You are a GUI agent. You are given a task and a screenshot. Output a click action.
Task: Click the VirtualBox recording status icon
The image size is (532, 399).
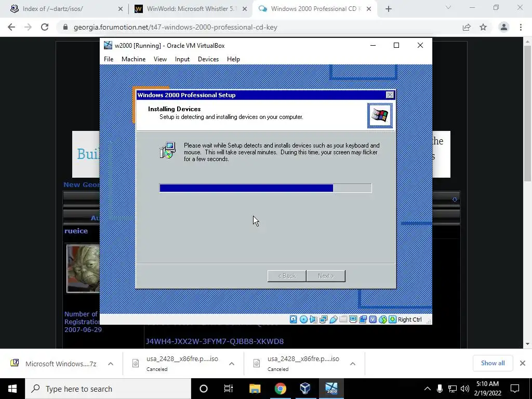363,320
